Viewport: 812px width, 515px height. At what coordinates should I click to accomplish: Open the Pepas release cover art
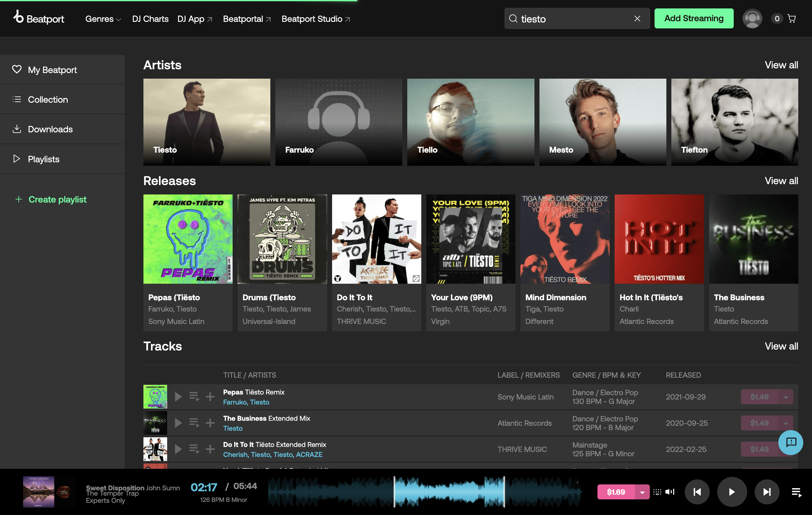188,239
